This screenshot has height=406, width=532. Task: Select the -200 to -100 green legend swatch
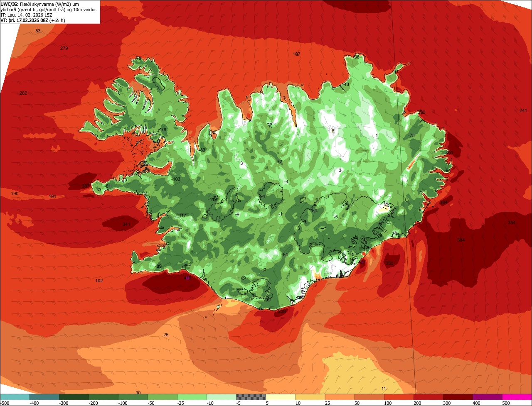coord(103,397)
